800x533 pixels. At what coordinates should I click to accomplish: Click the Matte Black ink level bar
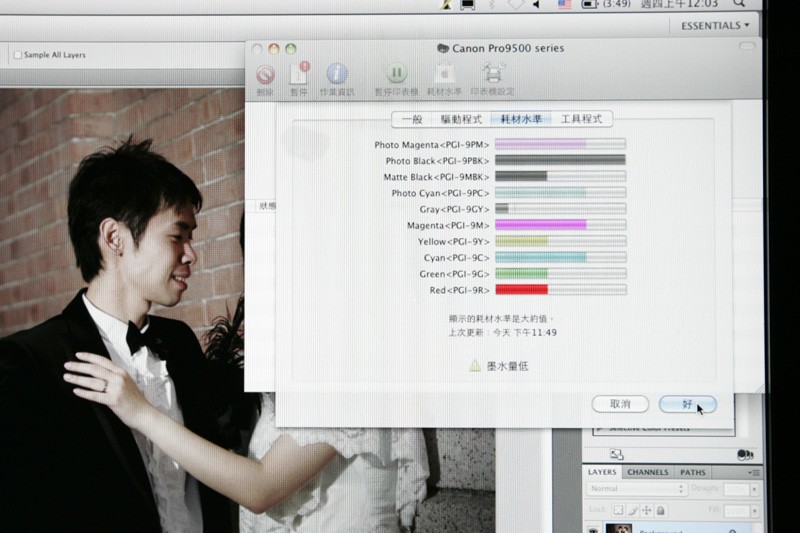[560, 176]
